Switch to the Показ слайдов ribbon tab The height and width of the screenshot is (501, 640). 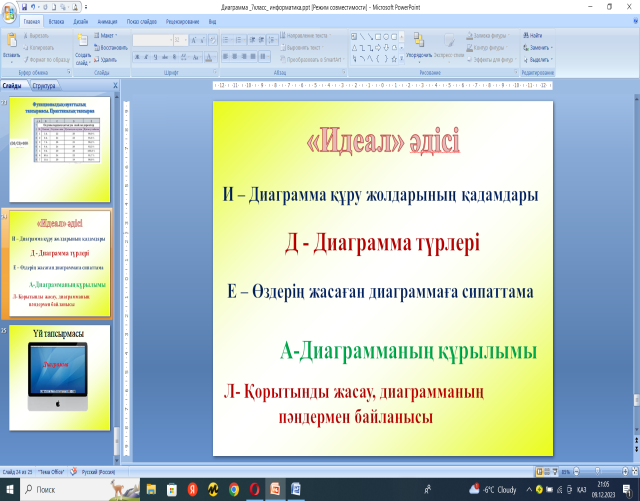click(142, 22)
